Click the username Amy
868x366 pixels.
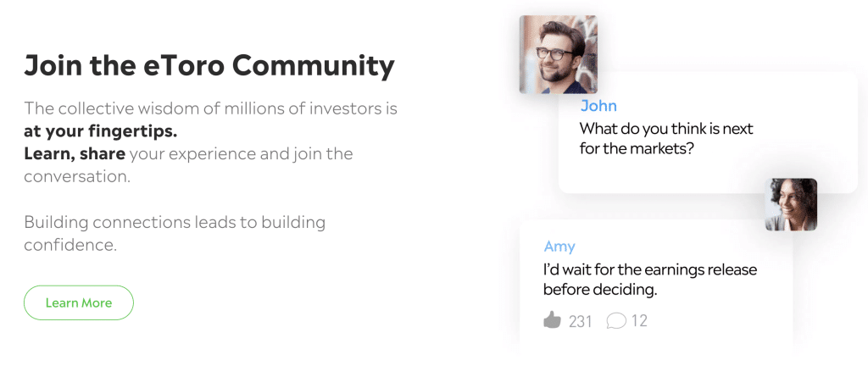point(559,247)
